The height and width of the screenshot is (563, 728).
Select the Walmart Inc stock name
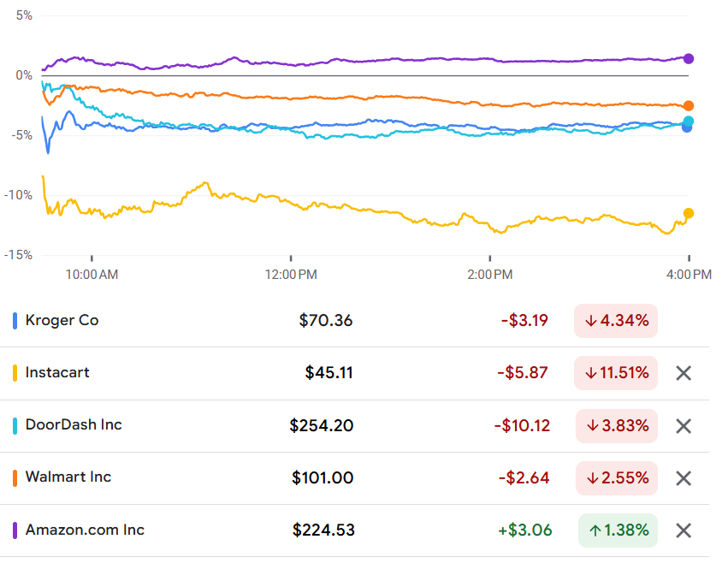[68, 477]
